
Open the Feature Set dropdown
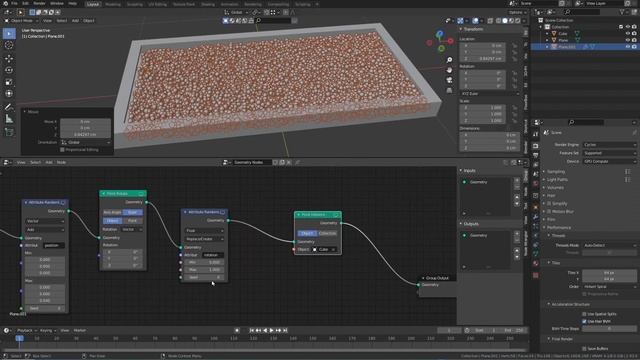(x=609, y=153)
